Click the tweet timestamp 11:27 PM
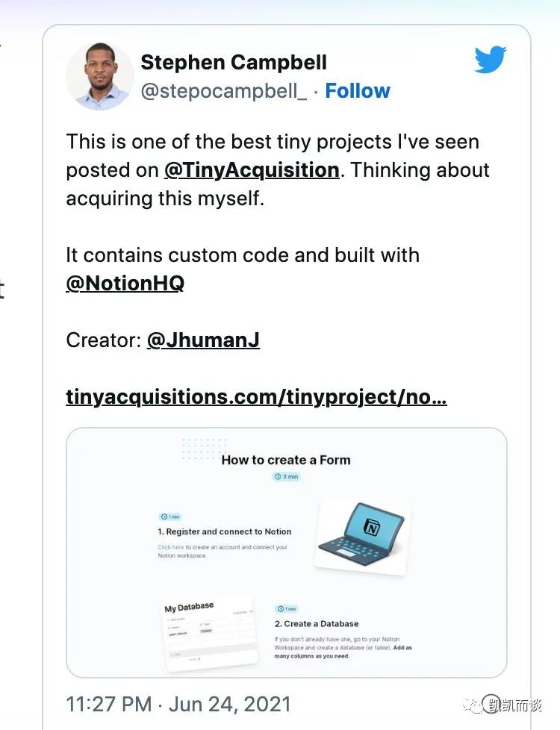Image resolution: width=560 pixels, height=730 pixels. [109, 704]
